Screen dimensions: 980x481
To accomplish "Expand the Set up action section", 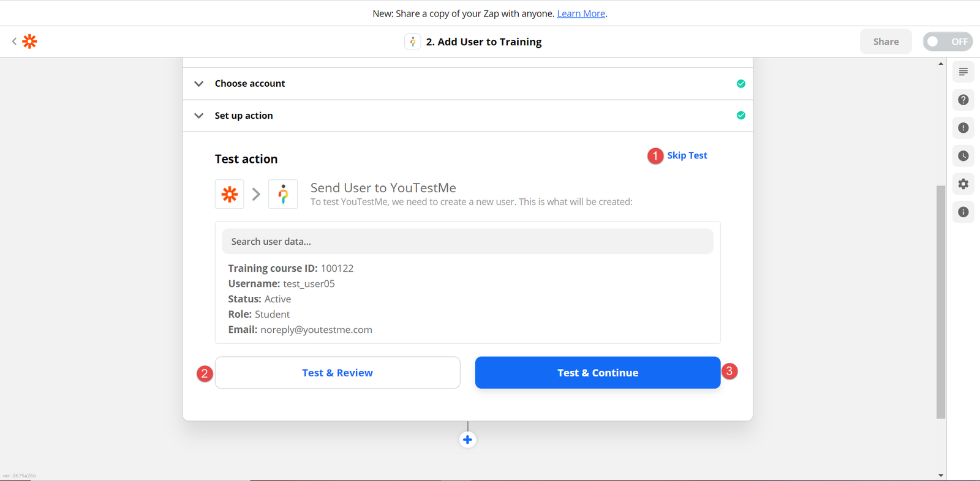I will click(199, 116).
